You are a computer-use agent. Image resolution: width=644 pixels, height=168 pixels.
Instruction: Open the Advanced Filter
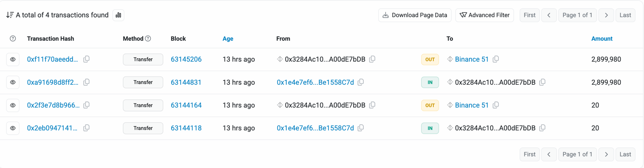[x=484, y=15]
